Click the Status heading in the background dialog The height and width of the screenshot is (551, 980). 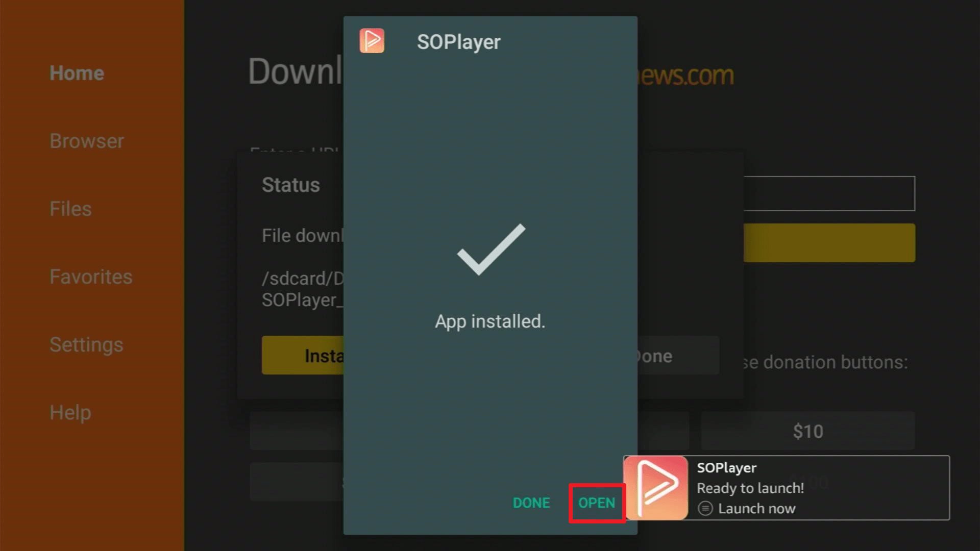[290, 185]
